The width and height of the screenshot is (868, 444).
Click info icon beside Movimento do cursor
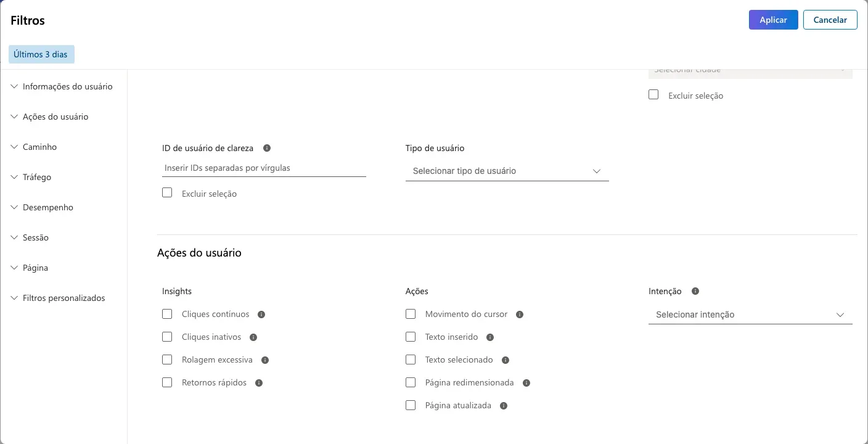520,314
